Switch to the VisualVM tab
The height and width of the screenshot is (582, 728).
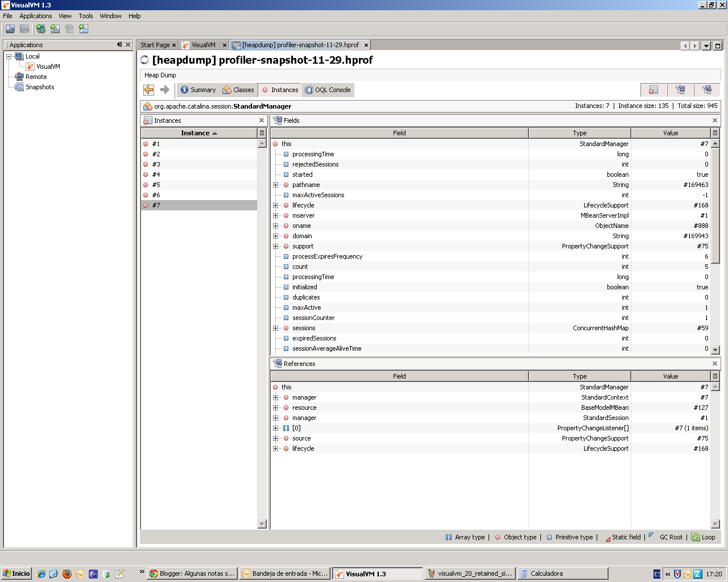click(x=204, y=45)
